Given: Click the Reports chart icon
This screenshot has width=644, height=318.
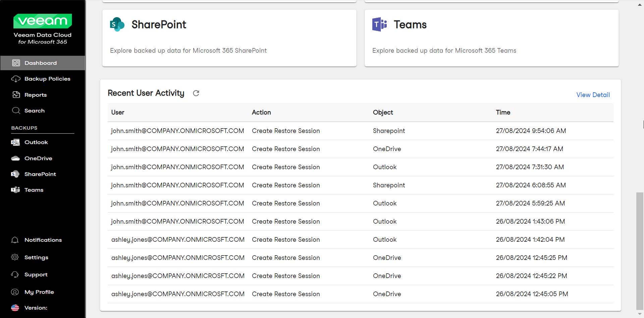Looking at the screenshot, I should 16,95.
